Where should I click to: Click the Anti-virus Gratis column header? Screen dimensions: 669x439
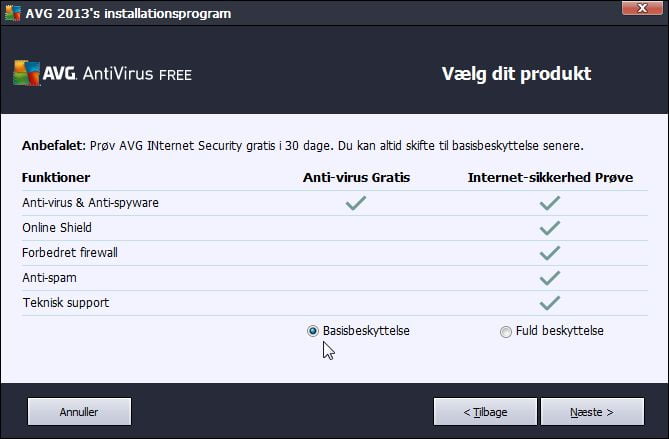[356, 177]
